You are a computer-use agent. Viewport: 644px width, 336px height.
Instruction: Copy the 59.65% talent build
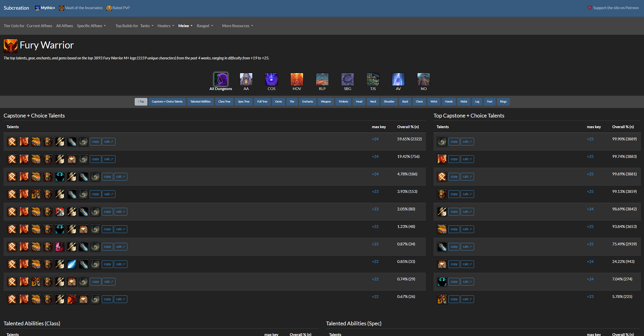coord(96,142)
